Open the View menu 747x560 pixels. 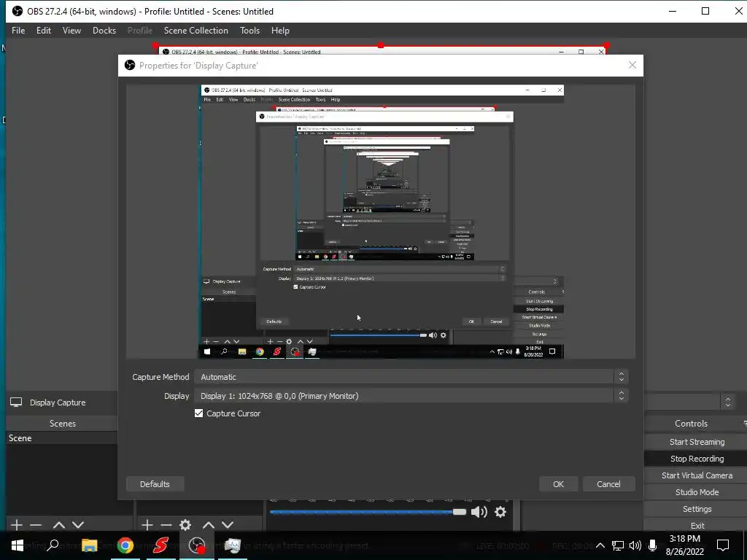coord(71,31)
